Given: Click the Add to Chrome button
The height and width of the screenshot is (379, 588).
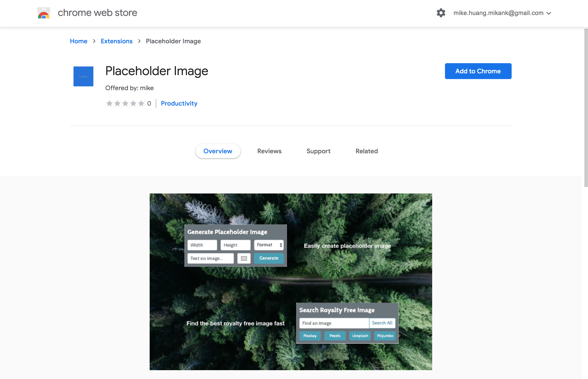Looking at the screenshot, I should 478,71.
